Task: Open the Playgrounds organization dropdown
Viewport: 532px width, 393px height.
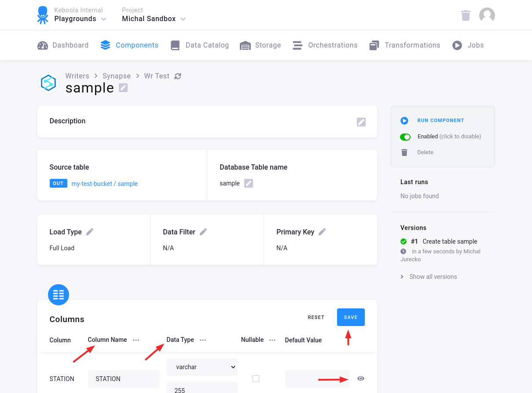Action: 80,19
